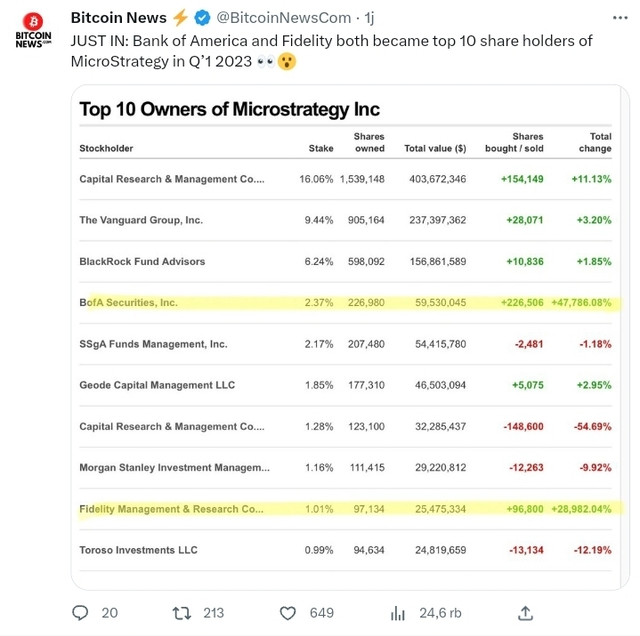This screenshot has height=636, width=640.
Task: Open the view analytics bar chart icon
Action: tap(398, 613)
